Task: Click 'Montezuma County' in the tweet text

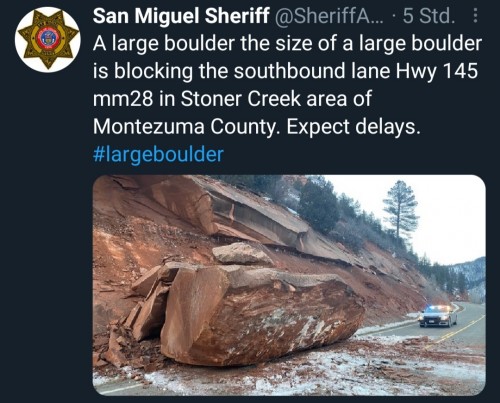Action: coord(186,127)
